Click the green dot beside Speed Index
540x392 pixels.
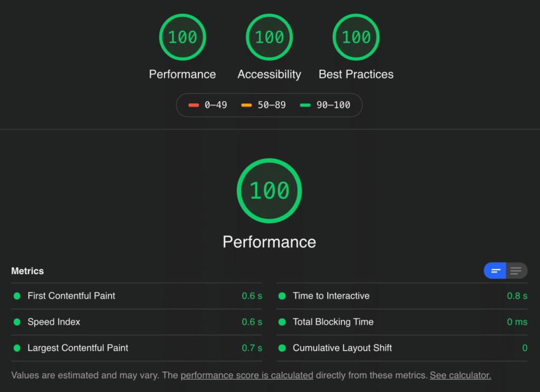click(17, 322)
